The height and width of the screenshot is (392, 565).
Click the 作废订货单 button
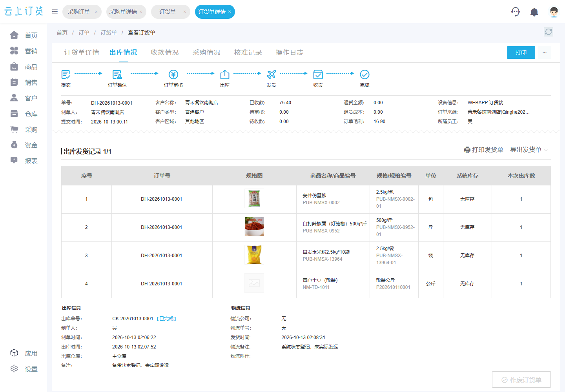click(521, 380)
